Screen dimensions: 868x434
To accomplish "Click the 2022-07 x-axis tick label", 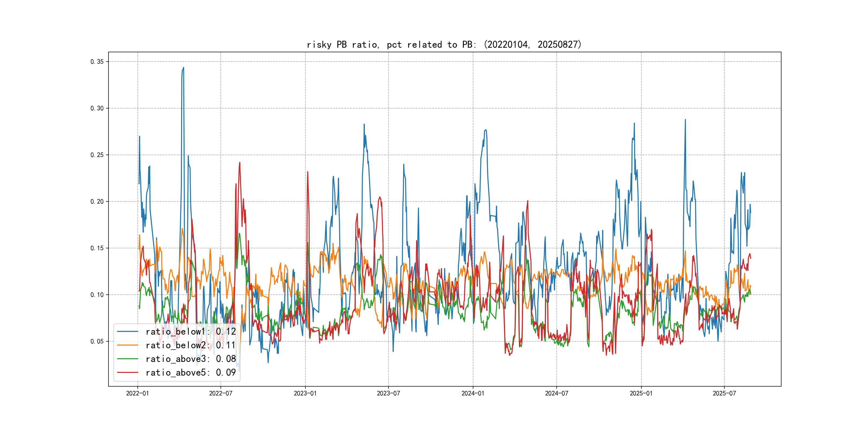I will (220, 393).
